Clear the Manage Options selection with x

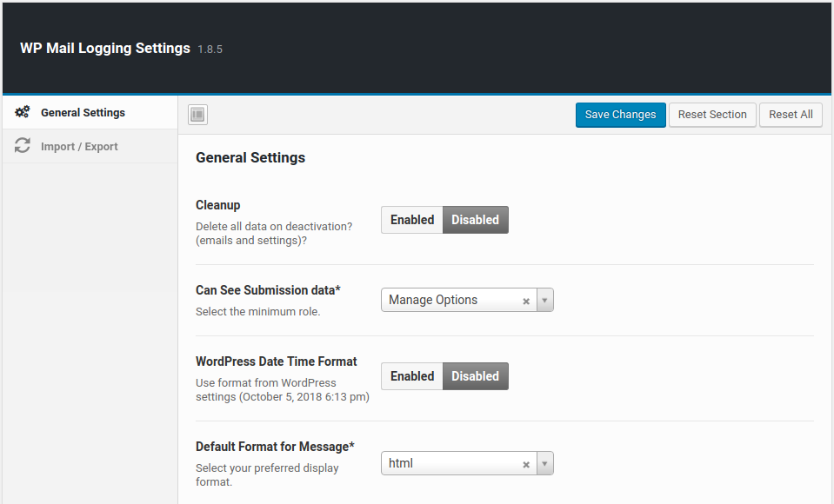click(526, 301)
